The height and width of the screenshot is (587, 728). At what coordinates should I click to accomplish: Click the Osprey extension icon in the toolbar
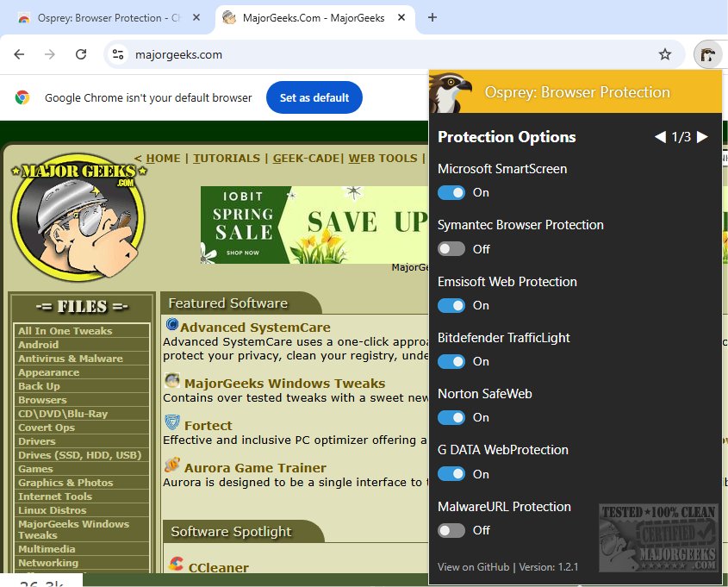pos(707,55)
